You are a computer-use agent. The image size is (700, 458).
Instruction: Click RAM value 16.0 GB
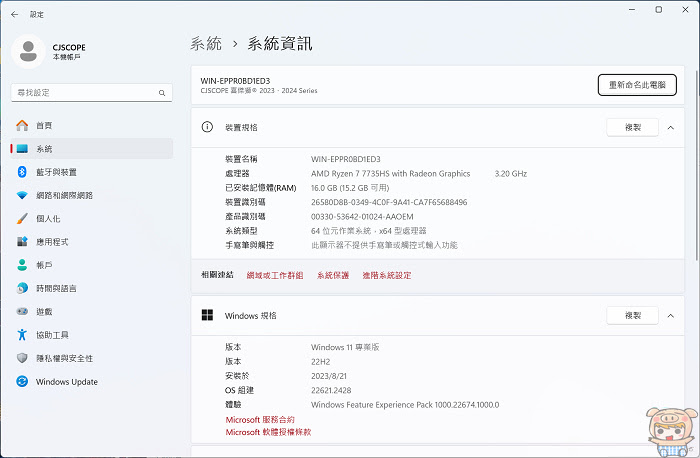point(350,188)
